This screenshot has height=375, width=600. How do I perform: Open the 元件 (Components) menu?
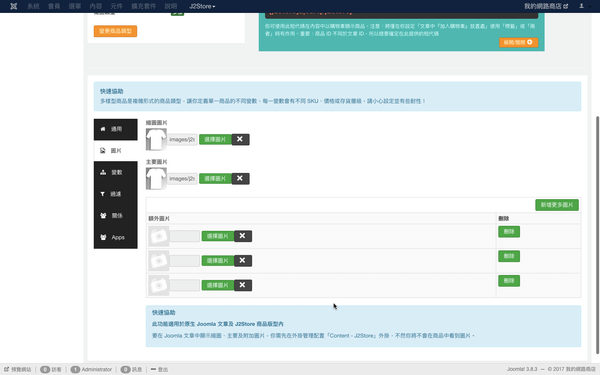[x=116, y=6]
